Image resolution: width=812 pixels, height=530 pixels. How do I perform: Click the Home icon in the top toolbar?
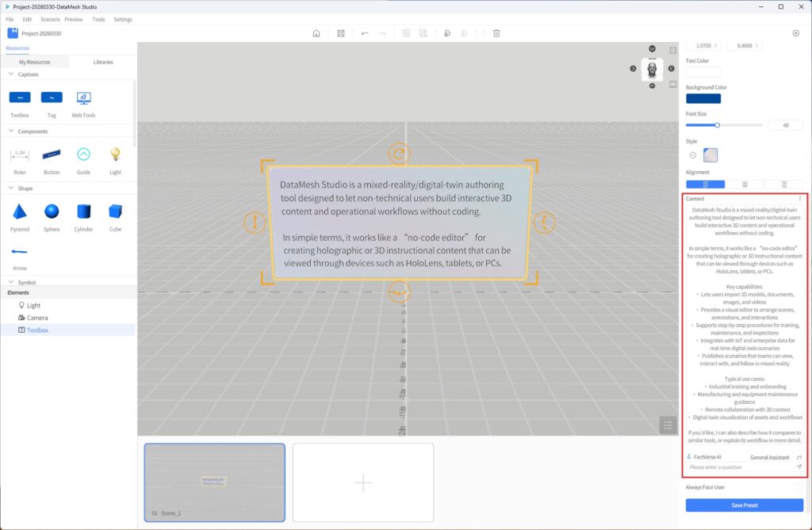316,33
